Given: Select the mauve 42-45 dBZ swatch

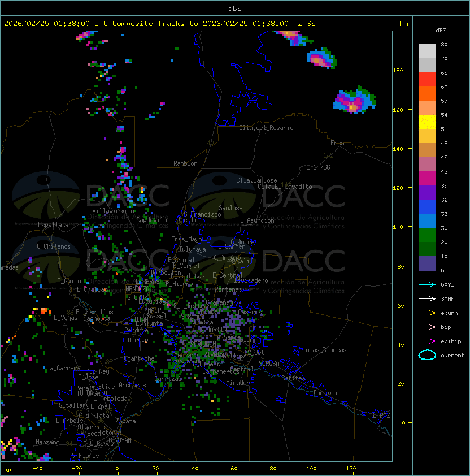Looking at the screenshot, I should click(x=427, y=165).
